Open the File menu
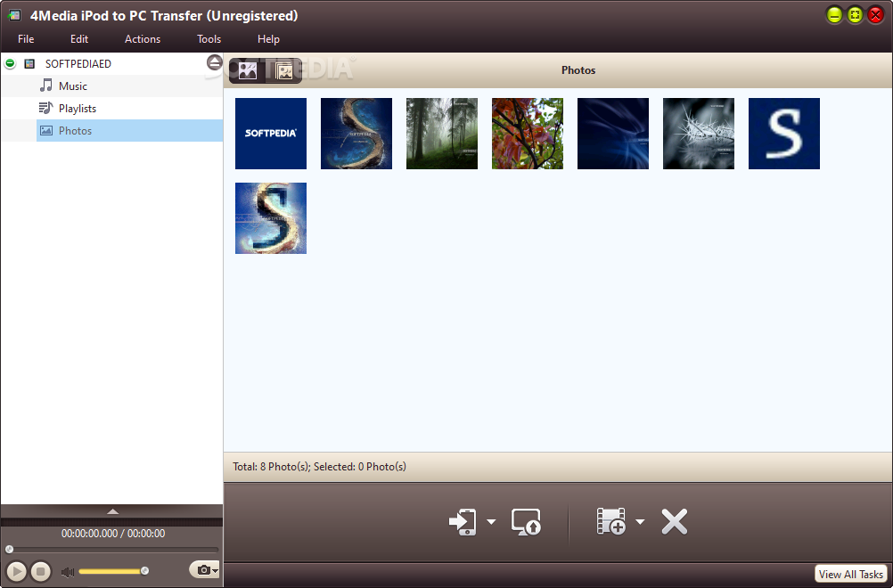 (x=26, y=38)
